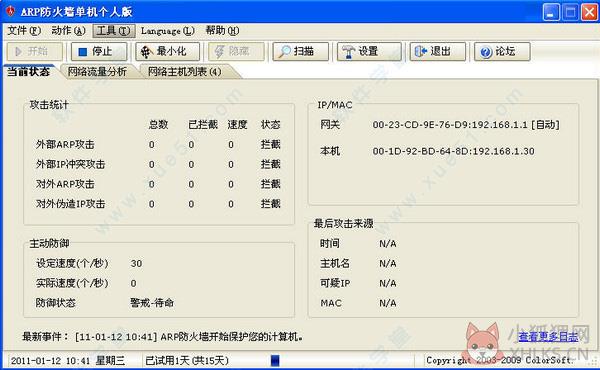Start a network scan with 扫描 button
Viewport: 600px width, 370px height.
pos(300,51)
